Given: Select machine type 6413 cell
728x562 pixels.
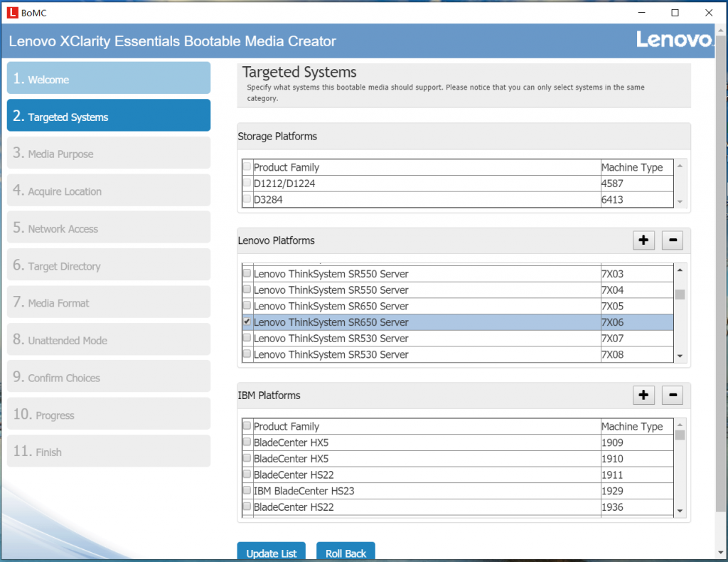Looking at the screenshot, I should point(637,200).
